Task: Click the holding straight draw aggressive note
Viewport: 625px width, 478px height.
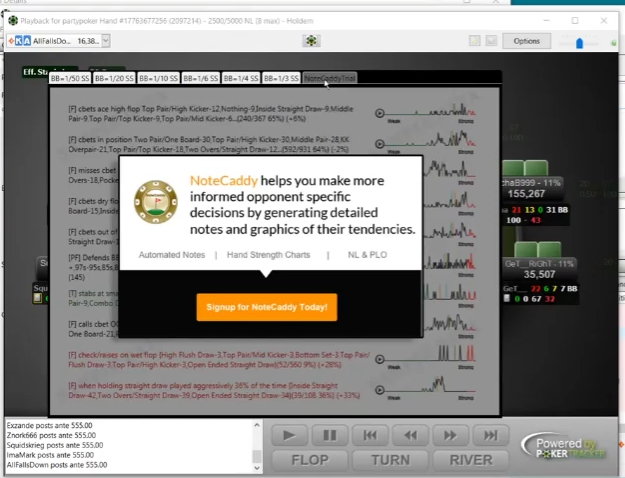Action: 214,391
